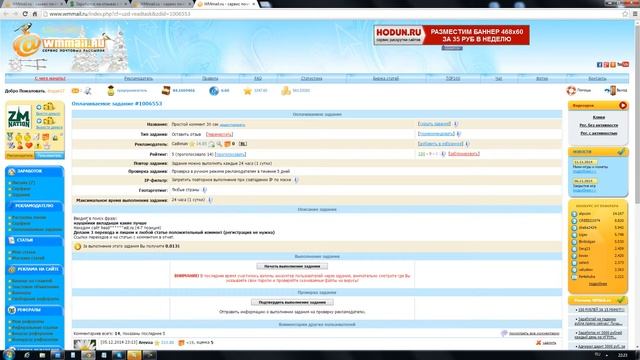Click the info icon in the maximum execution time row
The height and width of the screenshot is (360, 640).
(x=210, y=200)
